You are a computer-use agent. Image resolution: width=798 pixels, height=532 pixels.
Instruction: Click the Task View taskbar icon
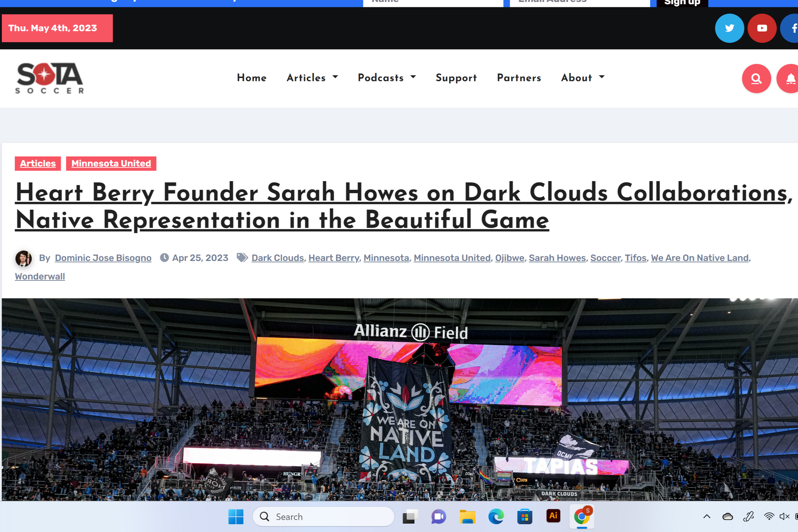(x=410, y=517)
